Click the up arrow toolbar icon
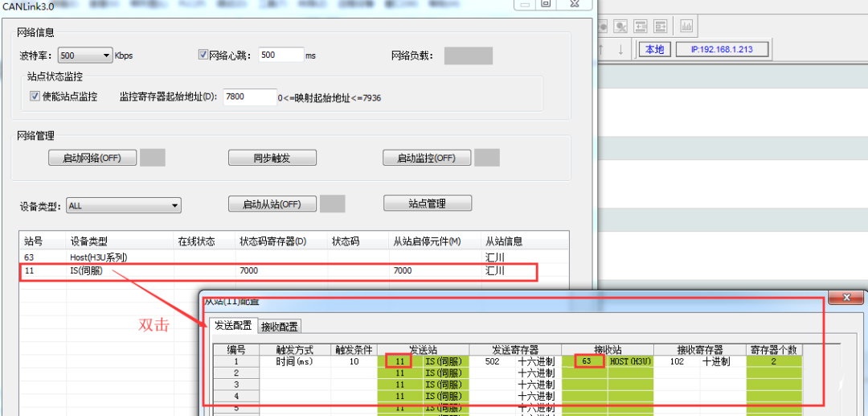The width and height of the screenshot is (868, 416). pyautogui.click(x=601, y=49)
